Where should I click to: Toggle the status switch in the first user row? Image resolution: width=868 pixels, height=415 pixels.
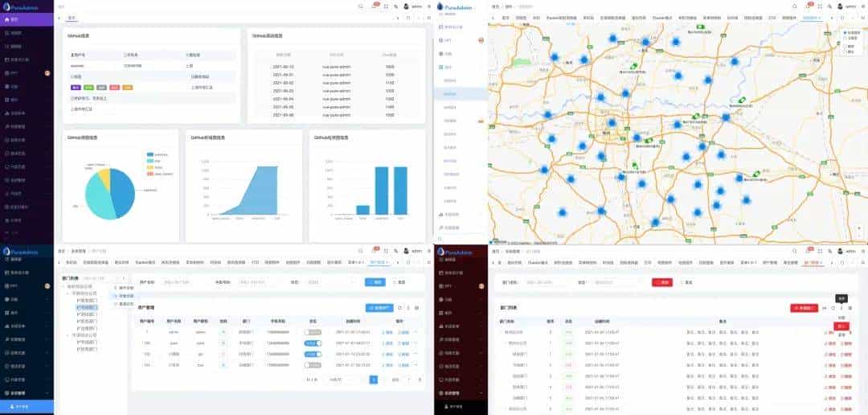(x=313, y=331)
